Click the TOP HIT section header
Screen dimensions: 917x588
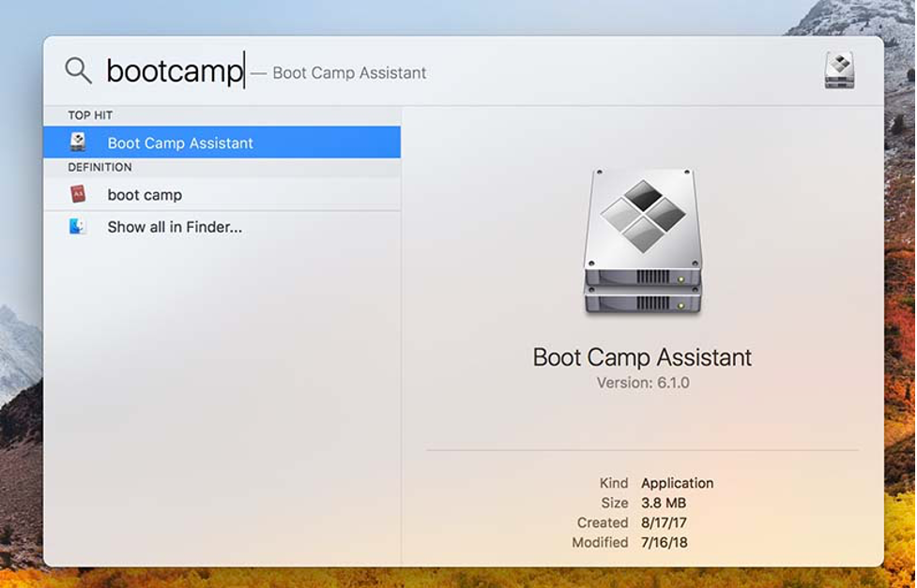90,115
